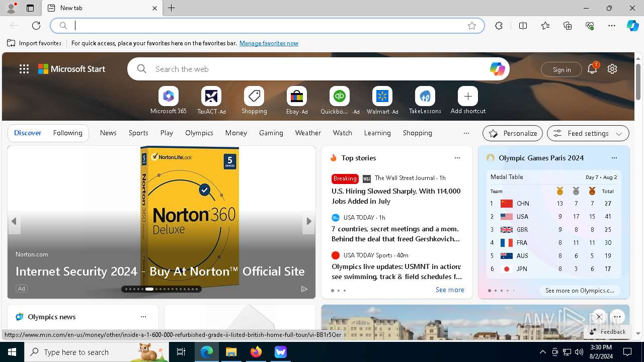Open Top stories card options menu
The width and height of the screenshot is (644, 362).
457,158
